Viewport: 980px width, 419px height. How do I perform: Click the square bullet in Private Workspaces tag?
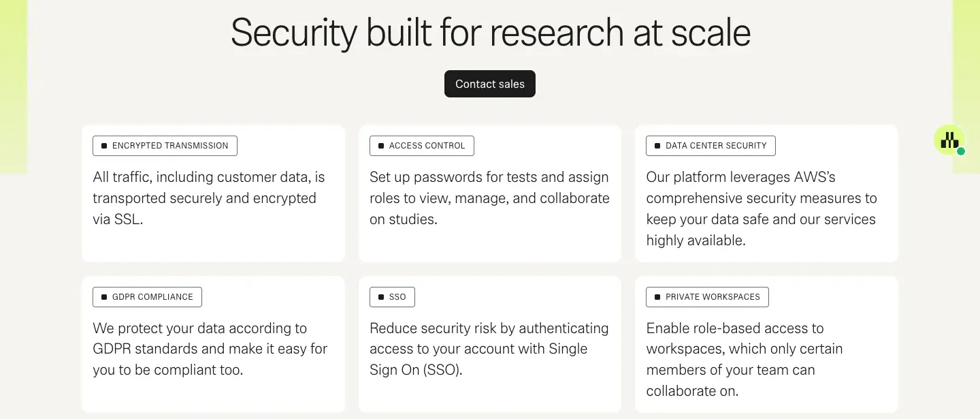(x=657, y=297)
